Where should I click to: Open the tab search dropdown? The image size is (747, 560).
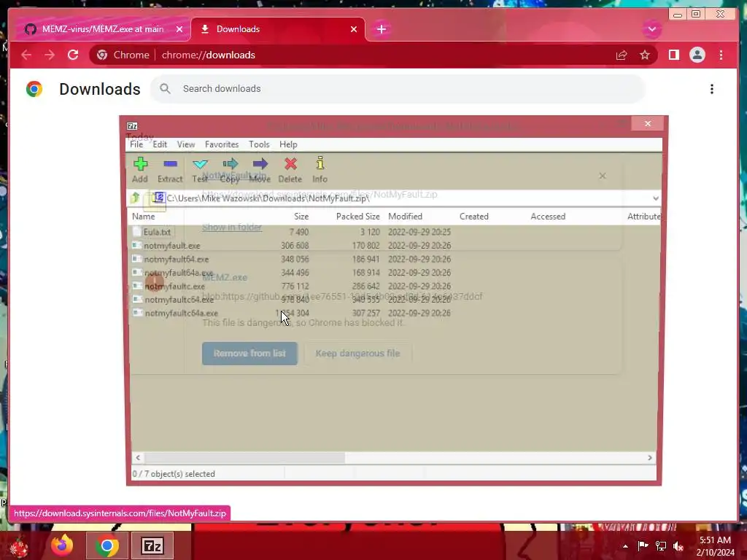[x=651, y=29]
